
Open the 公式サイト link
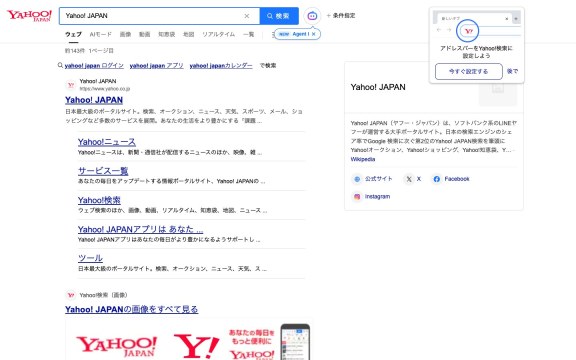coord(379,179)
